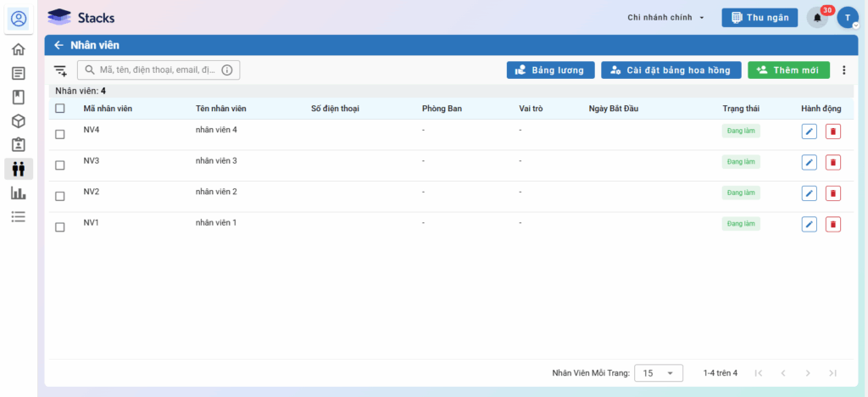868x397 pixels.
Task: Select the NV1 row checkbox
Action: coord(59,227)
